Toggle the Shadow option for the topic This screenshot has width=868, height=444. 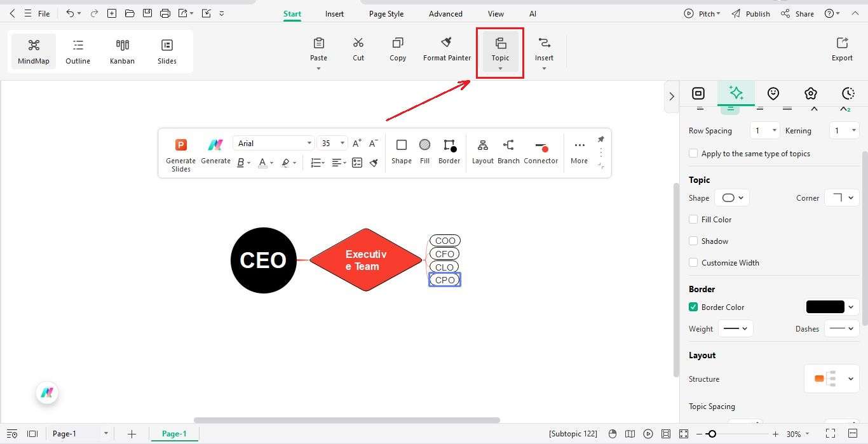[693, 241]
